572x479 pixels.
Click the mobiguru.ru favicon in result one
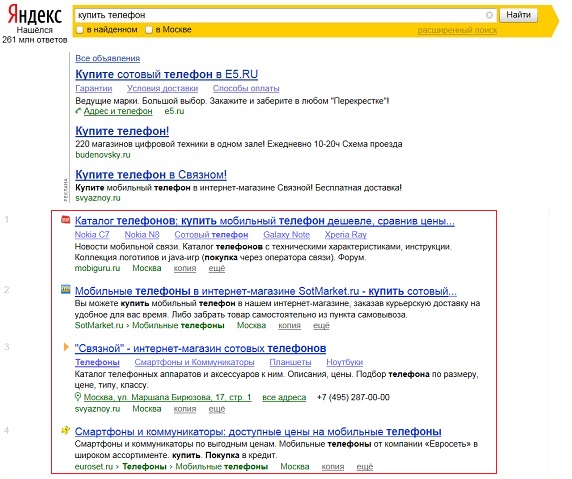click(66, 220)
